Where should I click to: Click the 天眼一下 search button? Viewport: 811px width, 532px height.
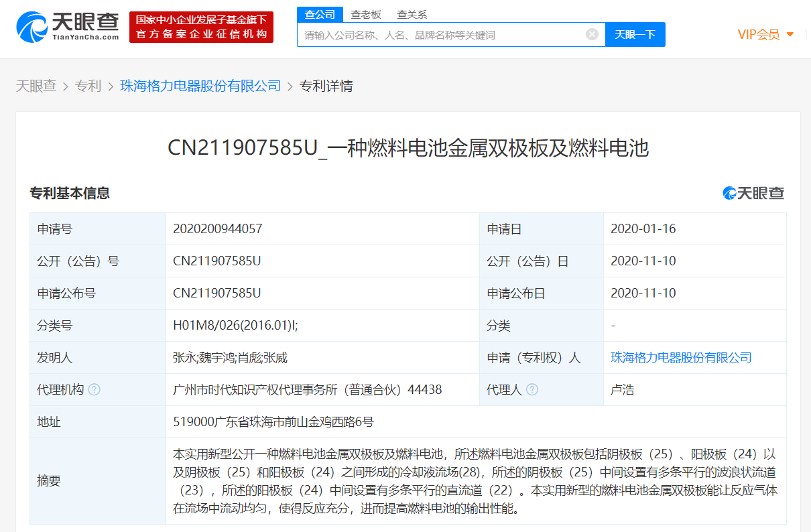(635, 34)
